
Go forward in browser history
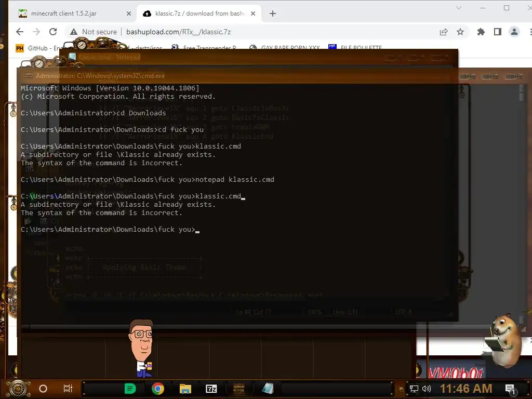point(36,32)
